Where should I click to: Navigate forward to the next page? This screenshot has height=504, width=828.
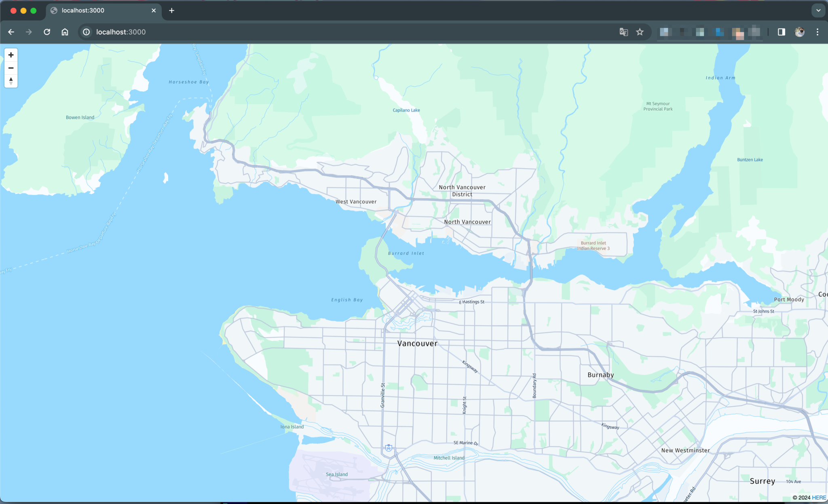29,32
